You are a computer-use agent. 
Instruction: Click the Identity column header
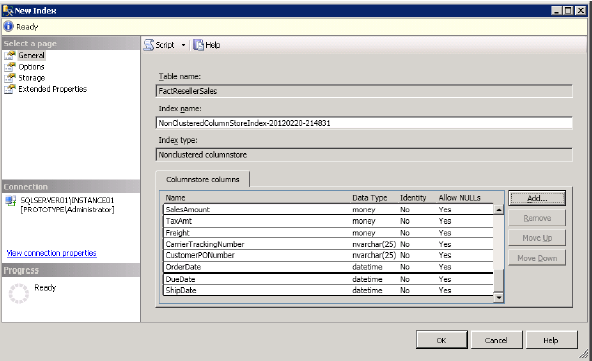point(413,197)
